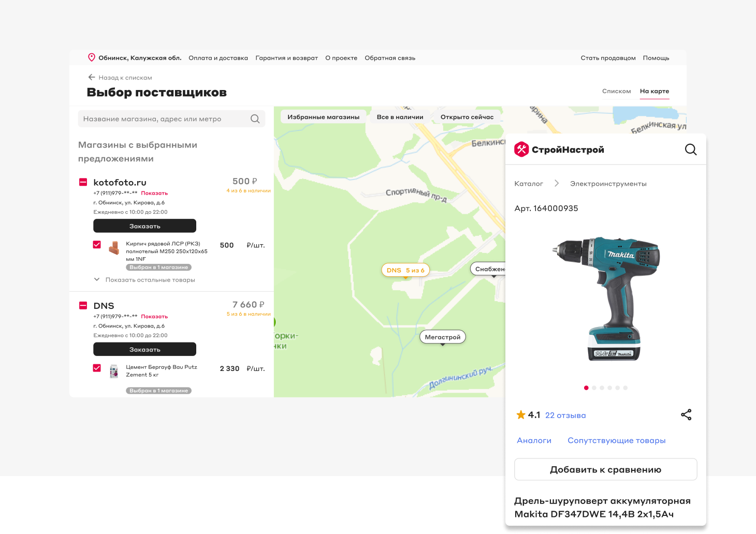This screenshot has width=756, height=534.
Task: Click the magnifier icon in store search field
Action: 255,118
